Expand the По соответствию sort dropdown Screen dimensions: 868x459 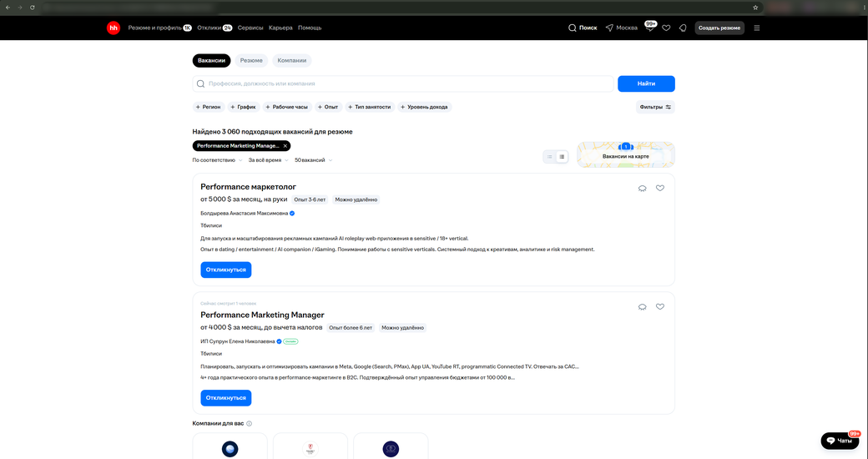tap(217, 160)
